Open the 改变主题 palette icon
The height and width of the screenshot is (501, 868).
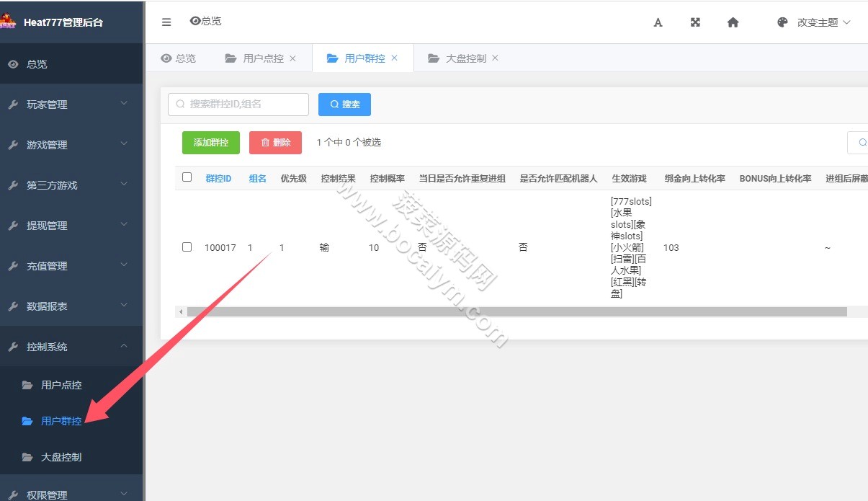point(783,22)
